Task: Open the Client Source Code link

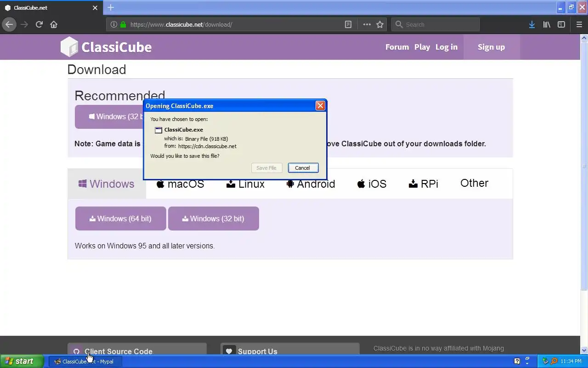Action: point(119,351)
